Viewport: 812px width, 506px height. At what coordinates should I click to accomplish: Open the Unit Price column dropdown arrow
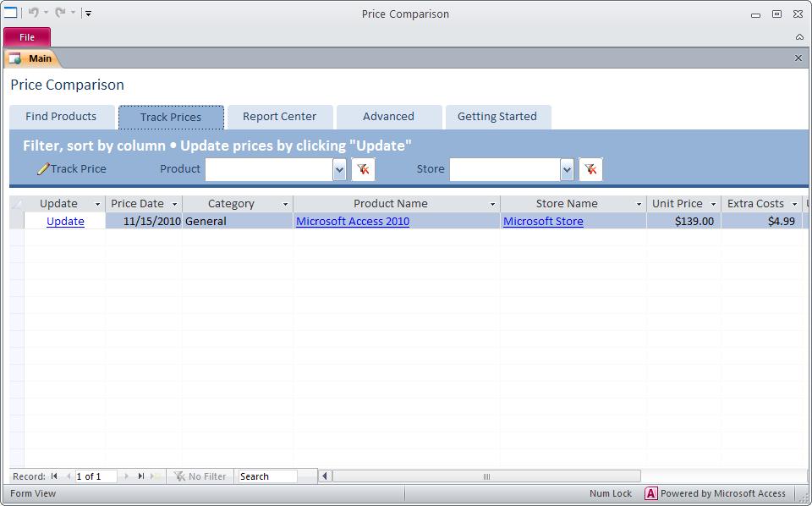[713, 204]
